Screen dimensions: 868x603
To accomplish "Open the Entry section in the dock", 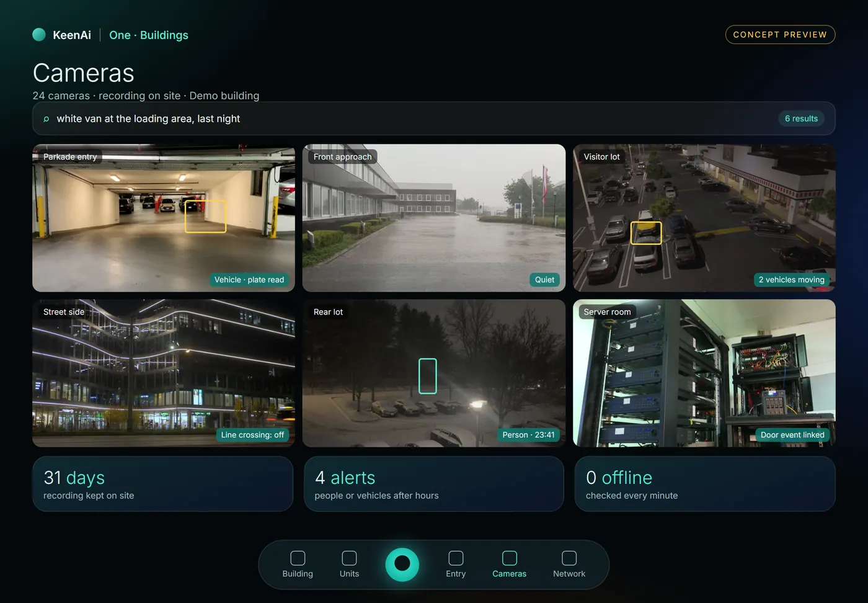I will 456,565.
